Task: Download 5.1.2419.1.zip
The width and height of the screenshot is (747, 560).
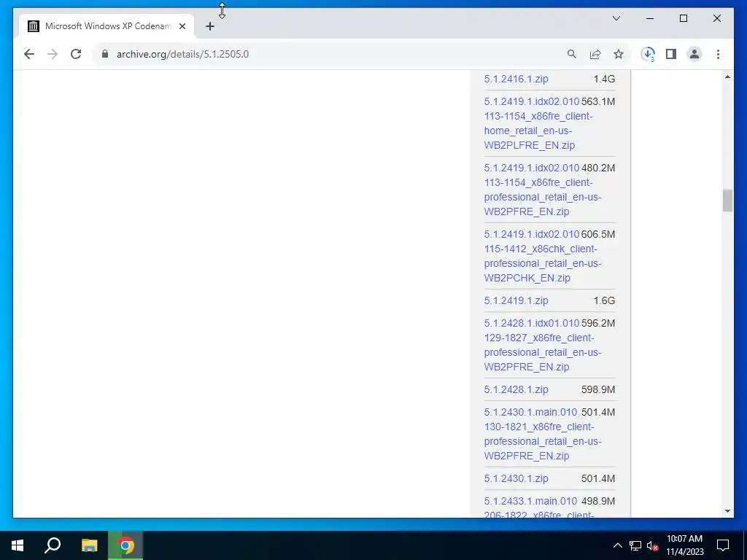Action: point(516,300)
